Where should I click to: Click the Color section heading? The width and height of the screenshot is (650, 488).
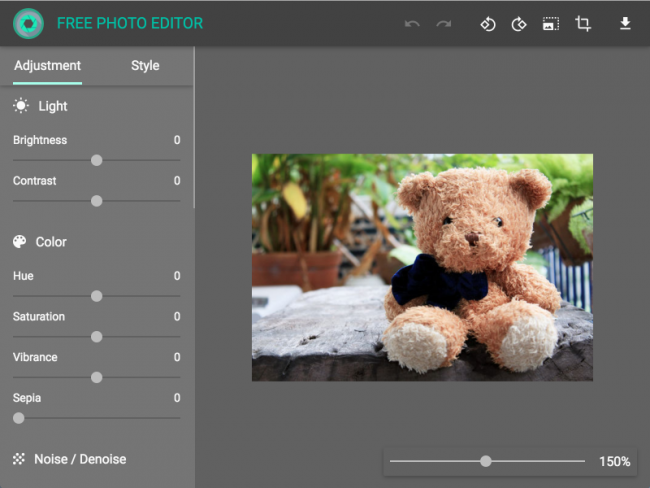[51, 242]
